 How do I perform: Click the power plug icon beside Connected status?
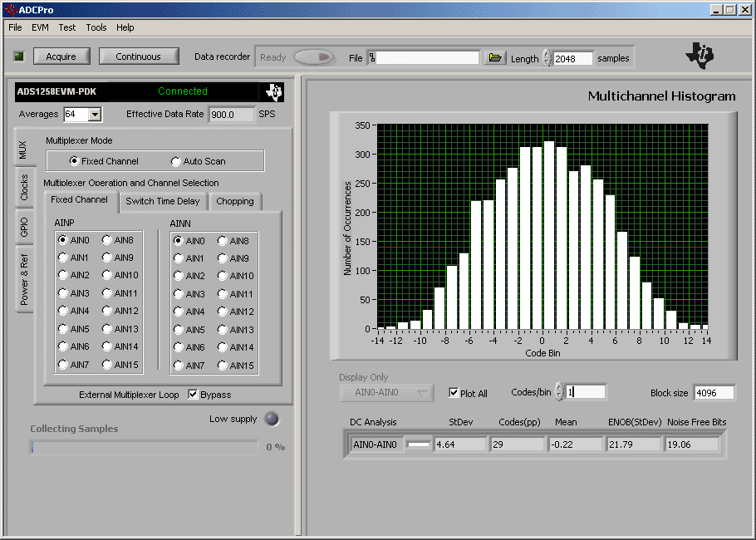click(x=274, y=91)
